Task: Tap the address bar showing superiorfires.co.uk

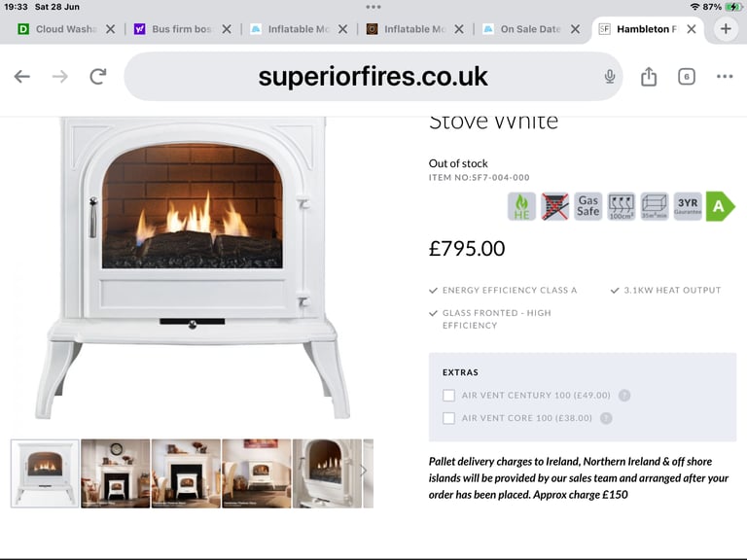Action: (373, 76)
